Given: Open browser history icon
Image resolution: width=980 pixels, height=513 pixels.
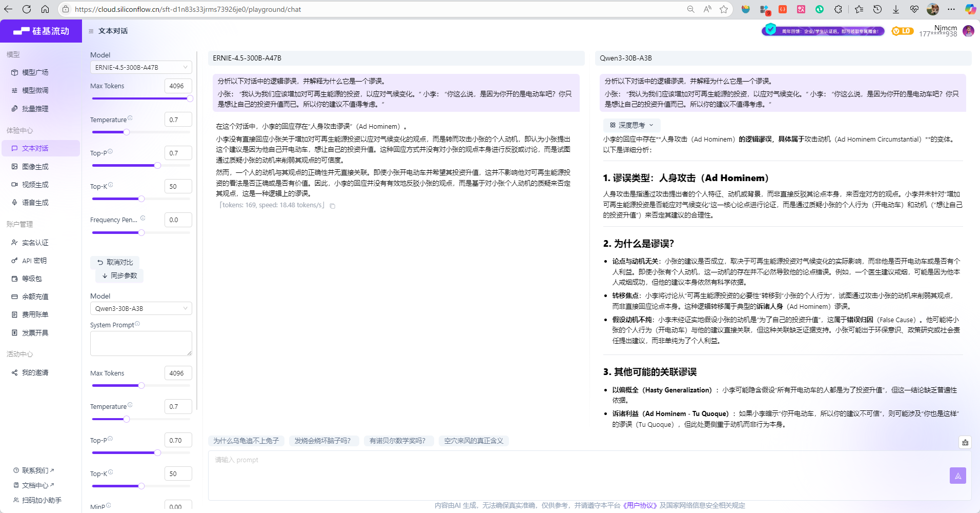Looking at the screenshot, I should point(877,9).
